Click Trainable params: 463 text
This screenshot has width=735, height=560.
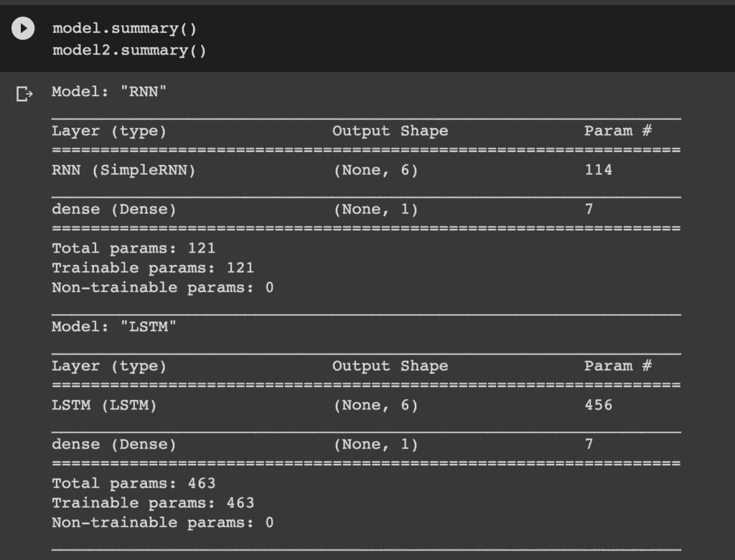pos(153,503)
